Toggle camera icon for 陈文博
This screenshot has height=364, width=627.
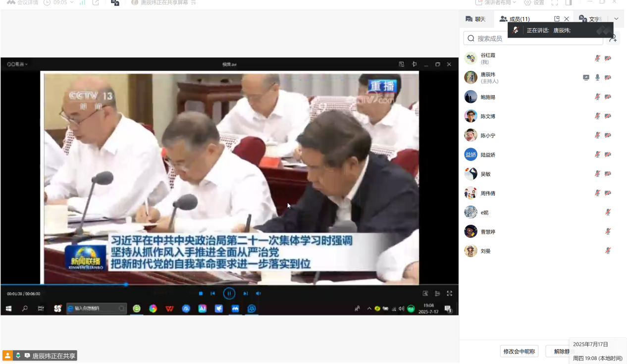tap(608, 116)
